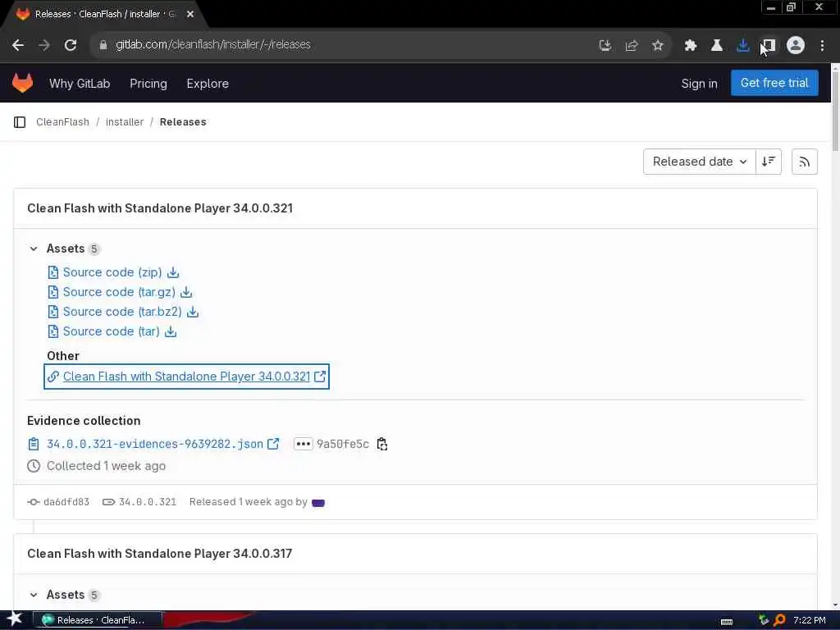Open the RSS feed icon button
The height and width of the screenshot is (630, 840).
804,162
